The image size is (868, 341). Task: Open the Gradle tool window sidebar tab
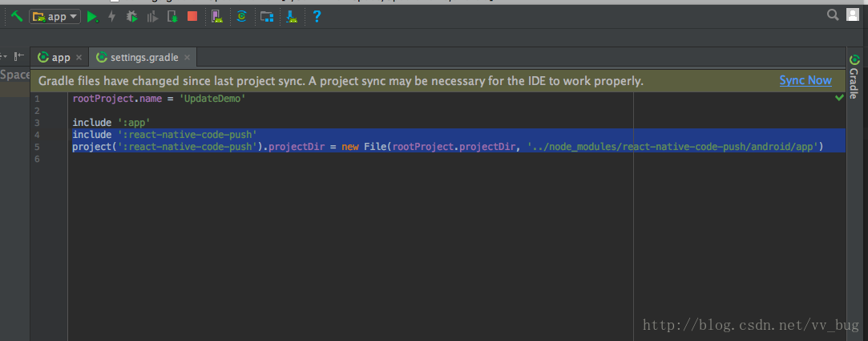tap(854, 75)
